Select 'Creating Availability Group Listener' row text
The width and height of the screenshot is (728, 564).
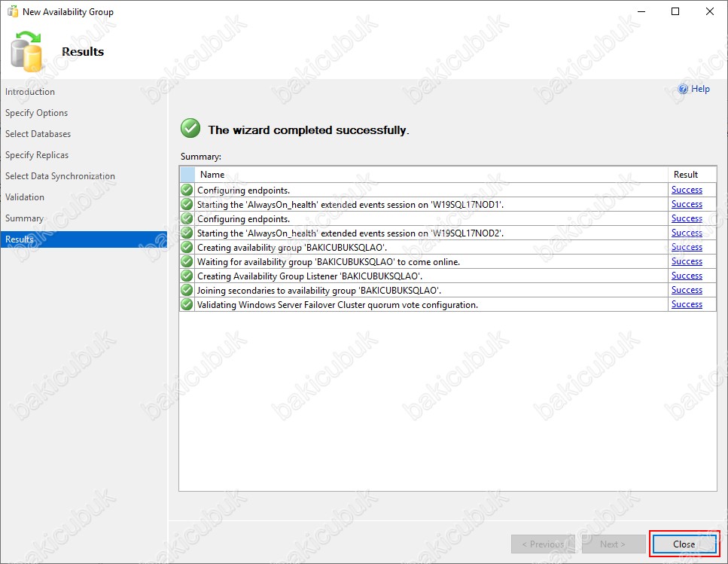[x=309, y=276]
